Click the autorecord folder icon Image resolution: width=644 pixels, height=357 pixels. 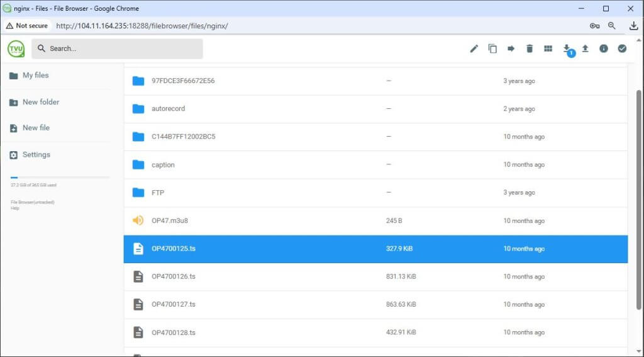point(138,108)
